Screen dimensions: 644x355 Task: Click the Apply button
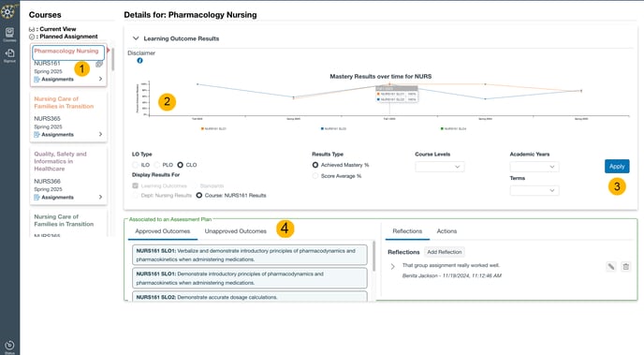(617, 167)
